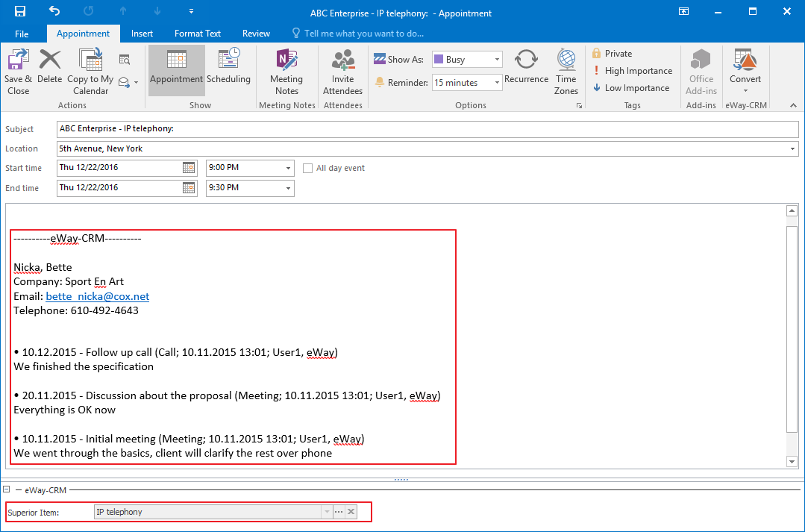Image resolution: width=805 pixels, height=532 pixels.
Task: Open the Customize Quick Access Toolbar menu
Action: tap(191, 11)
